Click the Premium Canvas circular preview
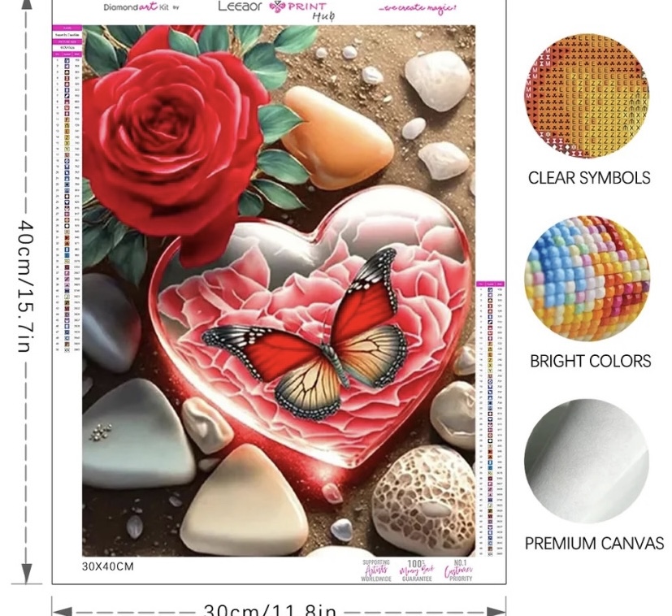This screenshot has width=672, height=616. (x=587, y=461)
